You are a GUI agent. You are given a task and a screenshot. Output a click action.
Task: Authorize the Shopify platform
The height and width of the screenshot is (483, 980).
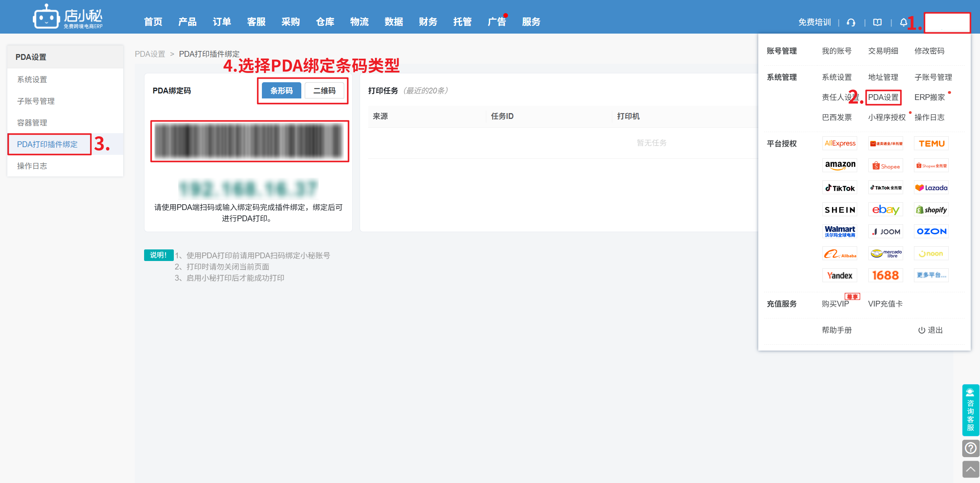pos(931,210)
